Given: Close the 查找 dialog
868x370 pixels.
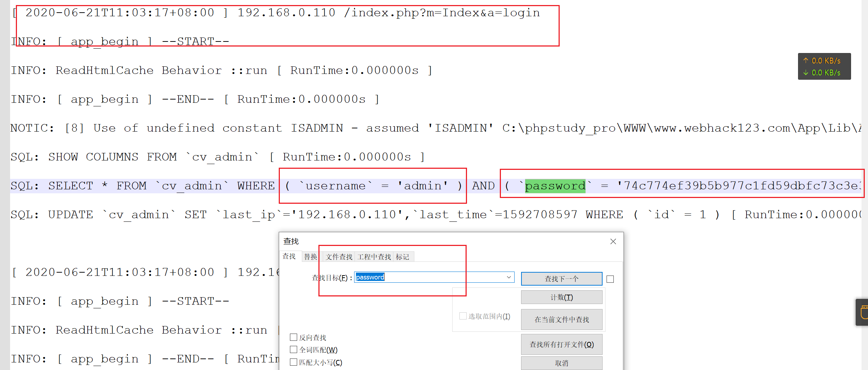Looking at the screenshot, I should point(613,242).
